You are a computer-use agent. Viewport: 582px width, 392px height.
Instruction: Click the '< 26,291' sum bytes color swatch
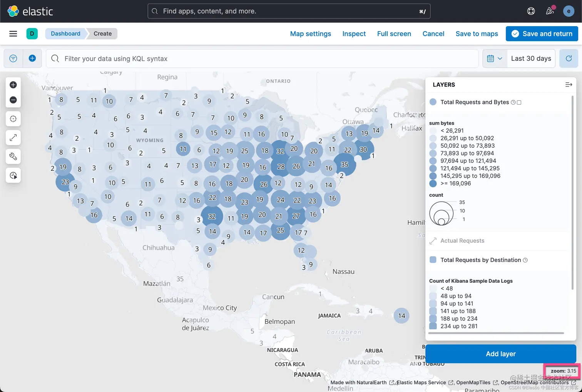click(x=433, y=131)
